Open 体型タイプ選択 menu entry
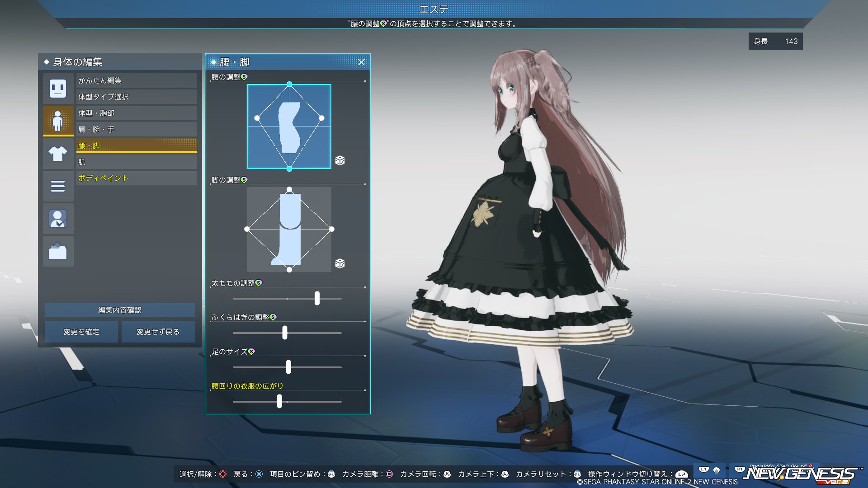This screenshot has width=868, height=488. pyautogui.click(x=136, y=97)
